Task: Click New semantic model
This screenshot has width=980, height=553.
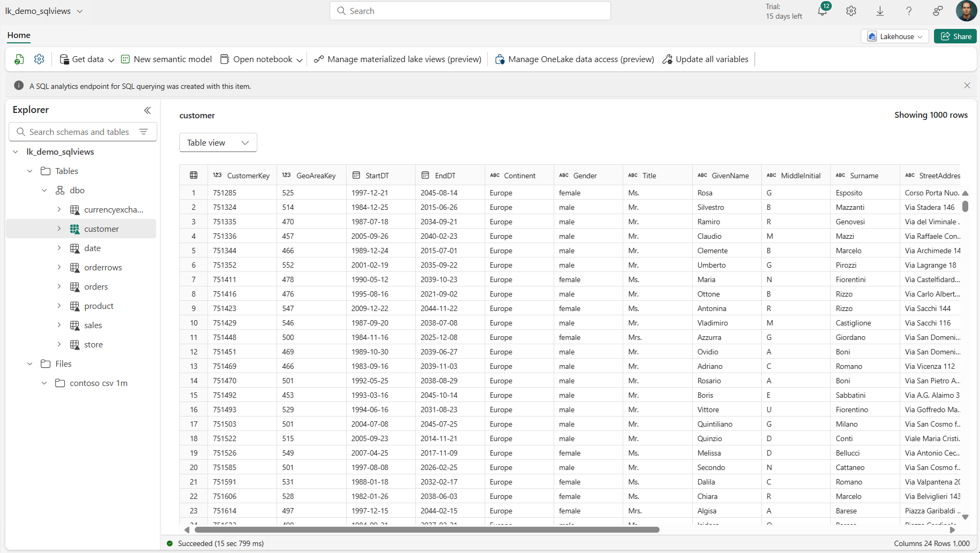Action: [x=166, y=59]
